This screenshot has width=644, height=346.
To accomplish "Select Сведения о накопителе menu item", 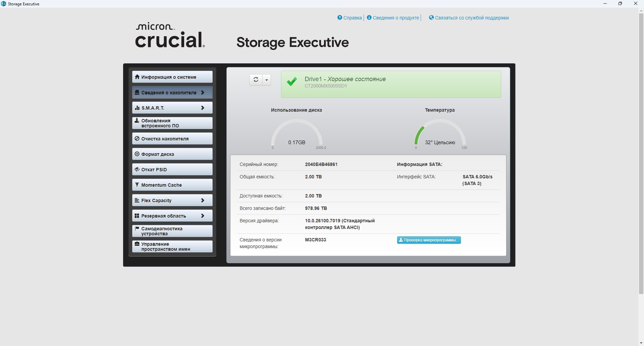I will pos(169,93).
